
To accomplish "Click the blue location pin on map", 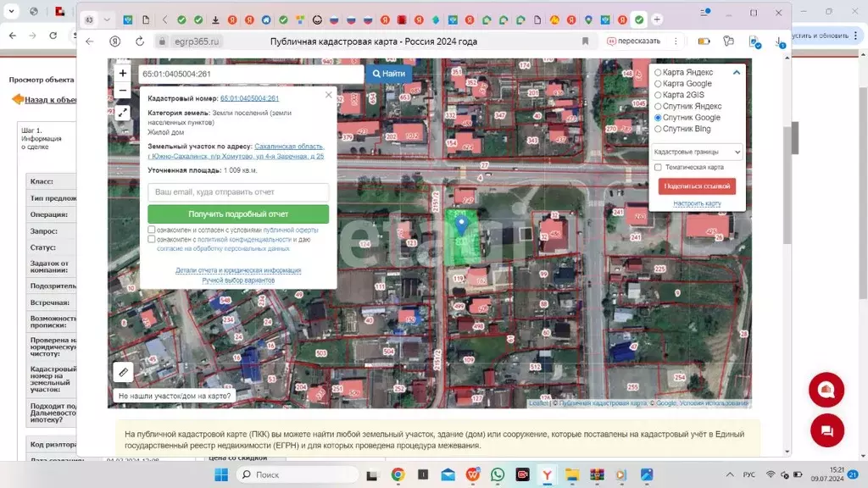I will pos(461,224).
